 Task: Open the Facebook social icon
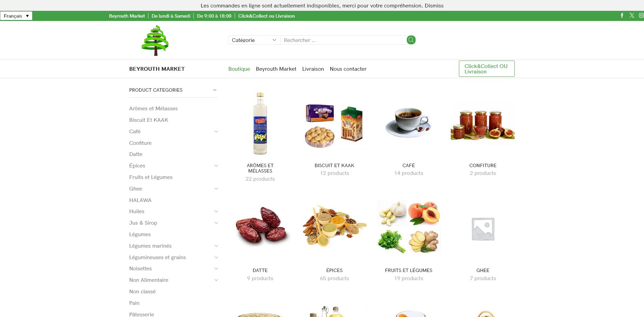click(622, 16)
